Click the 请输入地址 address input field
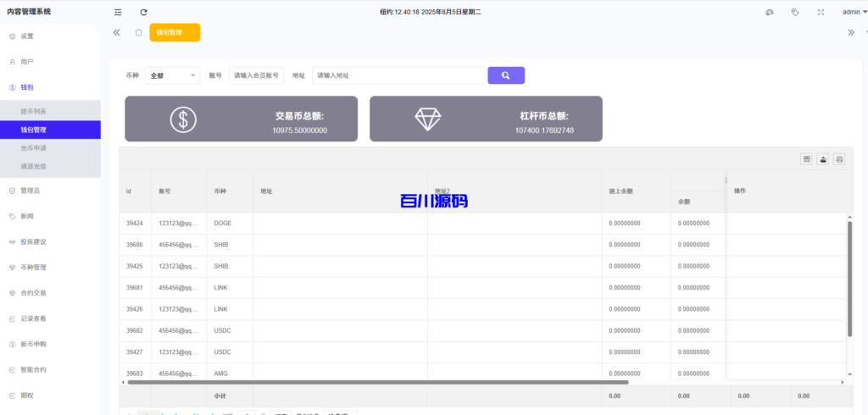 398,75
